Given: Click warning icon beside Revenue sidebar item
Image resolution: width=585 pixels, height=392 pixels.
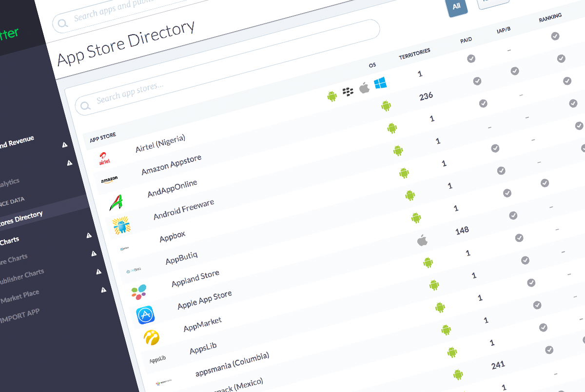Looking at the screenshot, I should (64, 145).
